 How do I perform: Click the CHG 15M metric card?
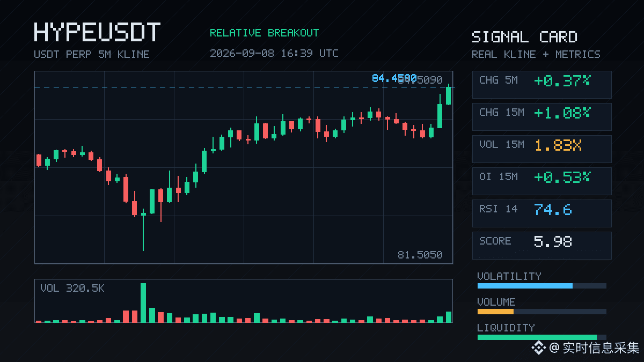[x=541, y=116]
